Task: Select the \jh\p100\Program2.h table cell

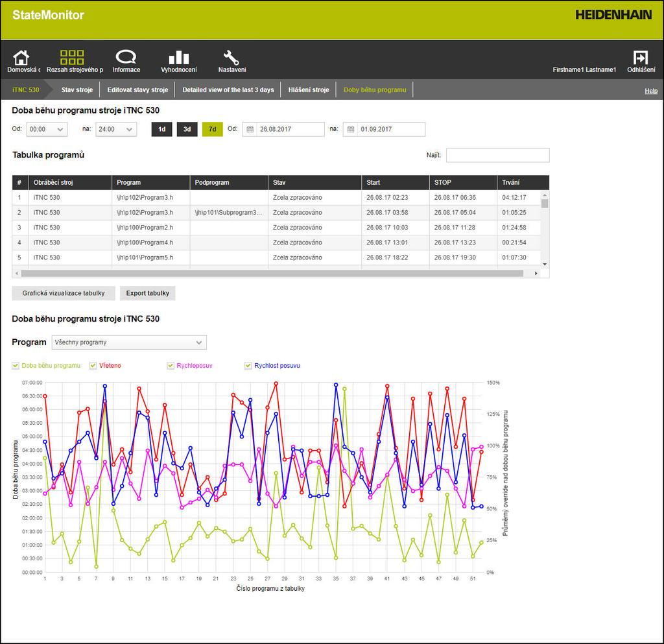Action: point(150,228)
